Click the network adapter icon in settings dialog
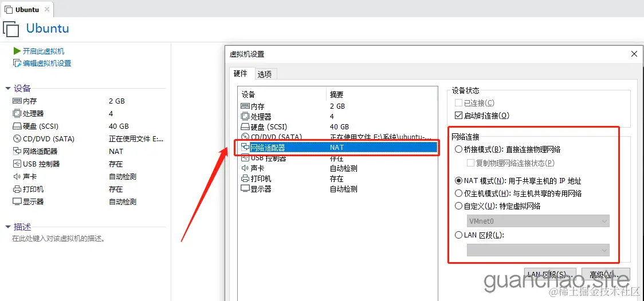Screen dimensions: 644x301 (x=245, y=147)
